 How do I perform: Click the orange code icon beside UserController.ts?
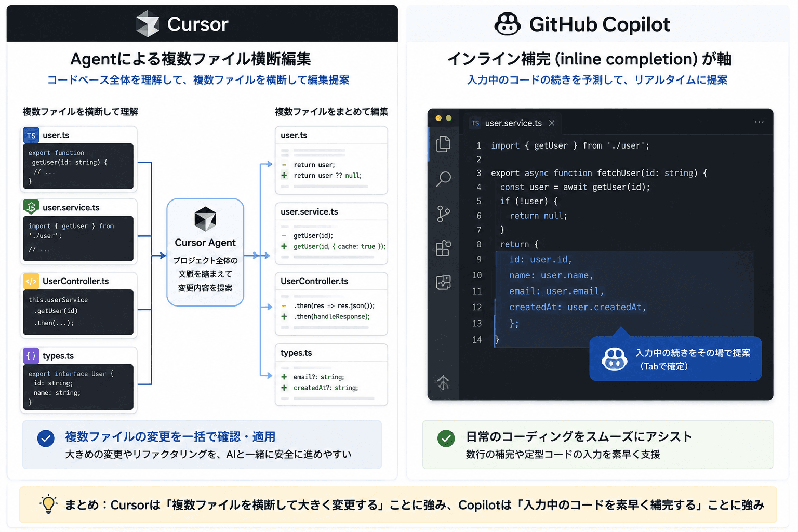click(31, 281)
